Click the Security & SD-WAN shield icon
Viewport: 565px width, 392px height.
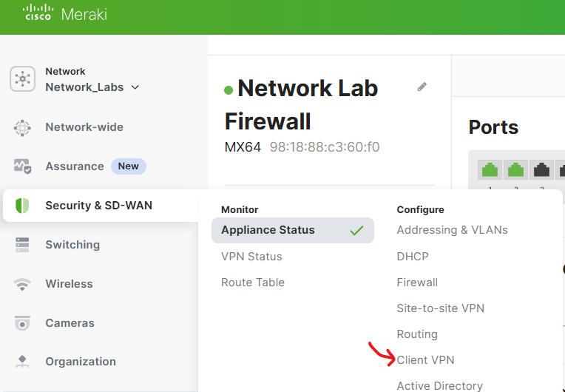point(22,206)
